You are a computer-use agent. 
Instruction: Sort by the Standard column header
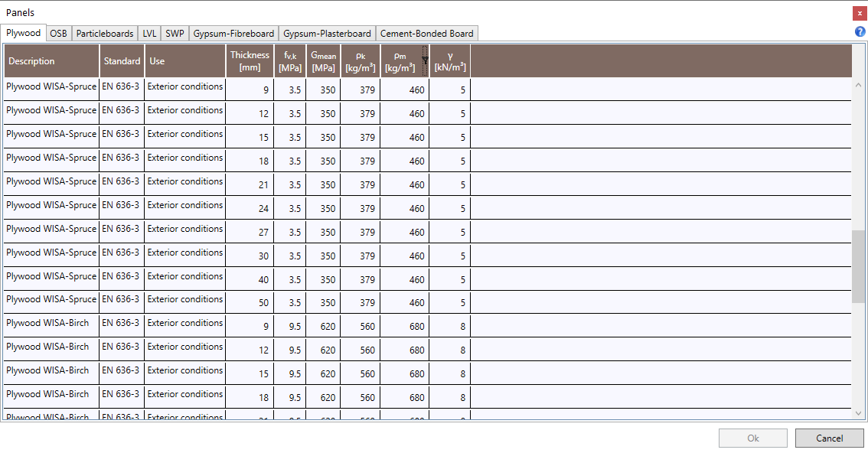point(122,61)
